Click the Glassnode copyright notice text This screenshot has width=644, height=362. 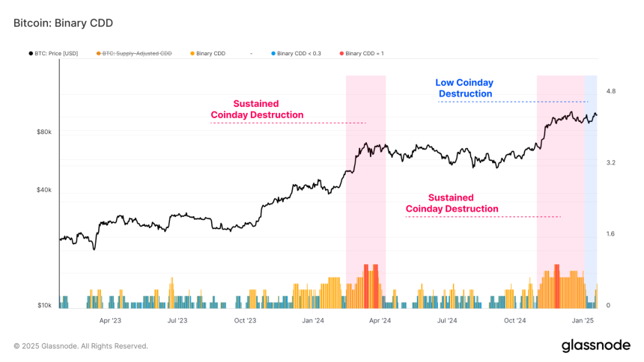click(x=81, y=346)
